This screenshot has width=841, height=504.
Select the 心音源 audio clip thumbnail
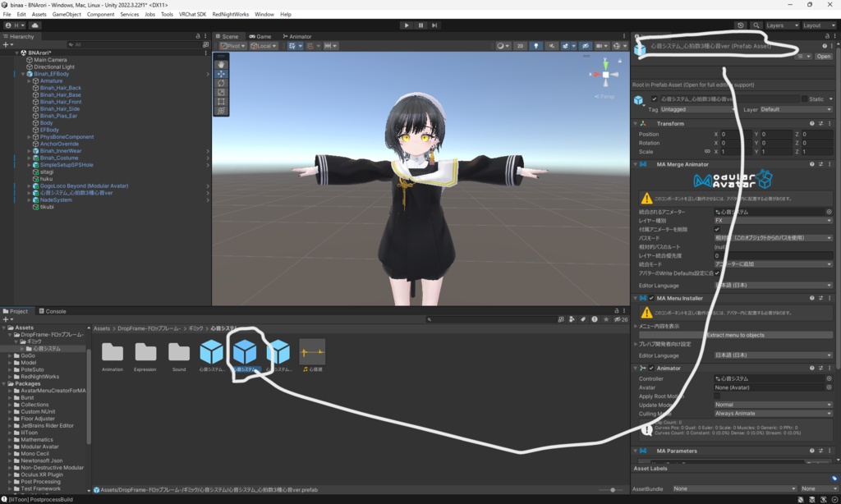tap(311, 352)
